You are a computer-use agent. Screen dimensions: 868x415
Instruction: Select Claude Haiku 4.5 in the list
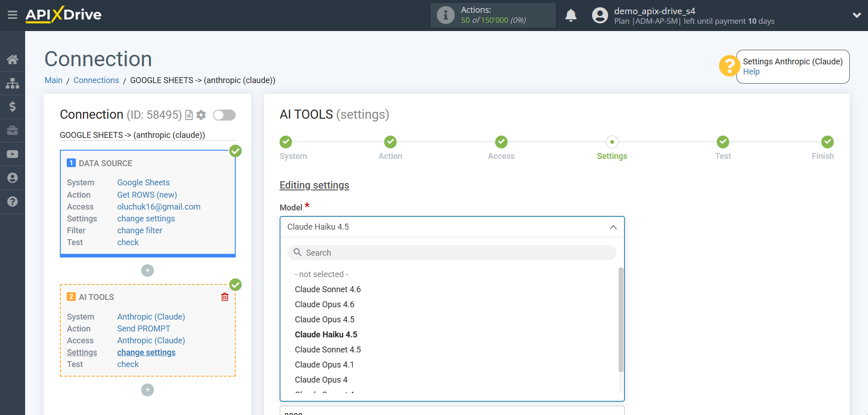pyautogui.click(x=326, y=335)
